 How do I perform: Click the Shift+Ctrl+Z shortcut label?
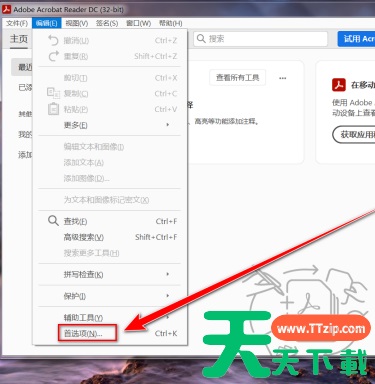coord(156,56)
